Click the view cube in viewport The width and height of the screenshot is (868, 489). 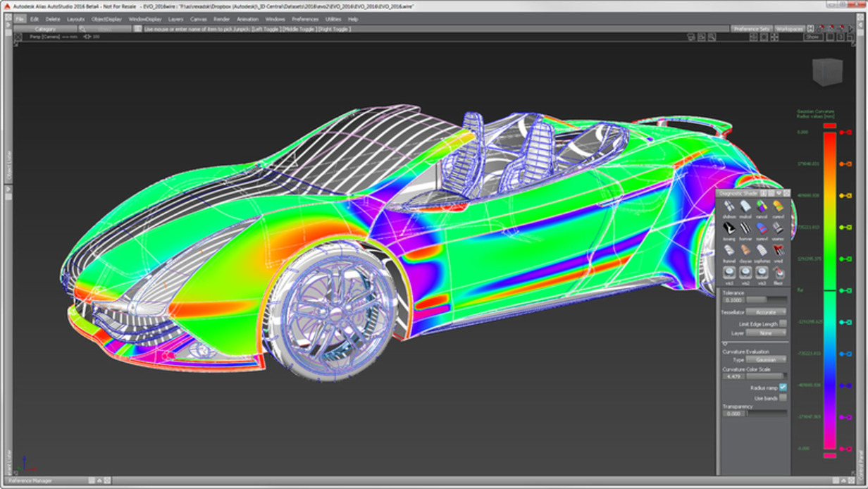click(x=826, y=72)
